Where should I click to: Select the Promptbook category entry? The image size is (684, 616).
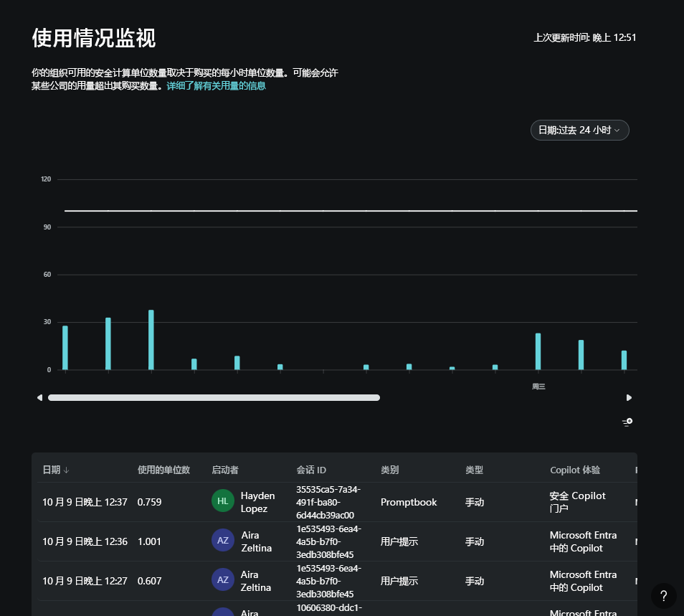pos(409,502)
